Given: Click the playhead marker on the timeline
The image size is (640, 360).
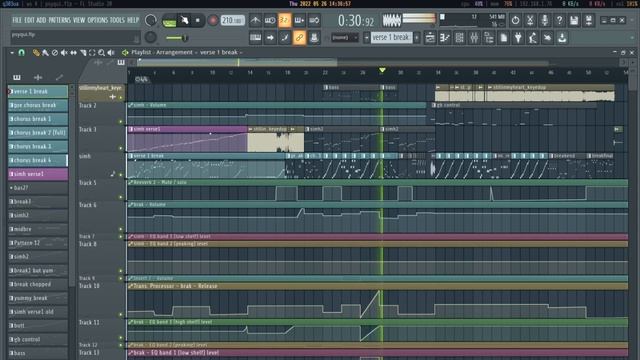Looking at the screenshot, I should tap(382, 70).
